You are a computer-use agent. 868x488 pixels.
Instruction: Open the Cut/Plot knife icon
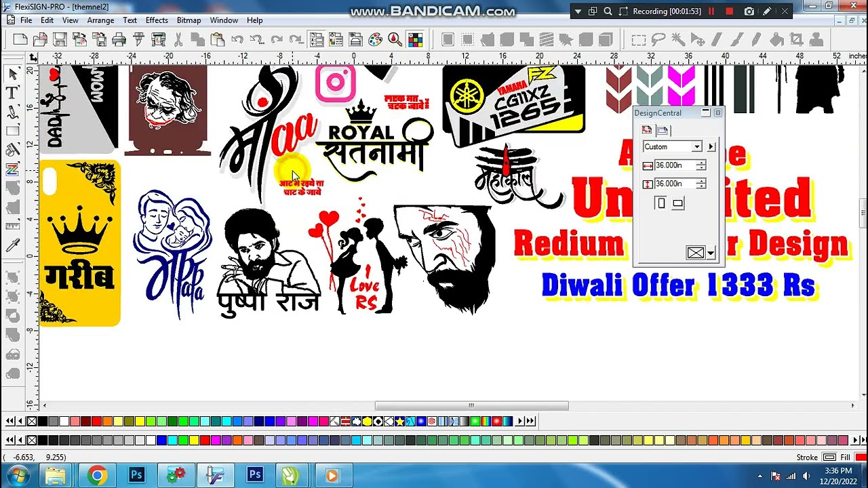coord(138,39)
